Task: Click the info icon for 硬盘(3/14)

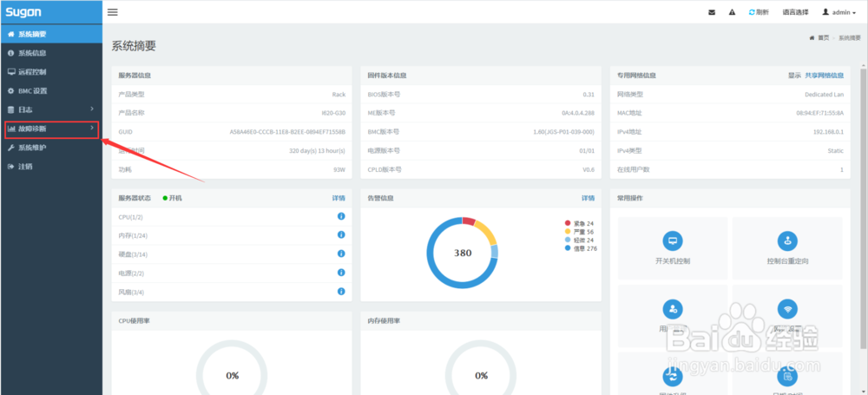Action: pyautogui.click(x=341, y=253)
